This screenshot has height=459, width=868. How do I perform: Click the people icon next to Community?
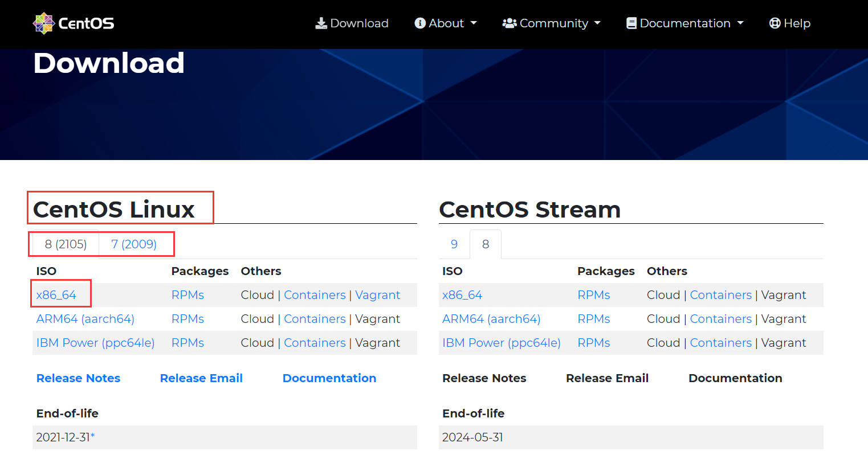(510, 23)
